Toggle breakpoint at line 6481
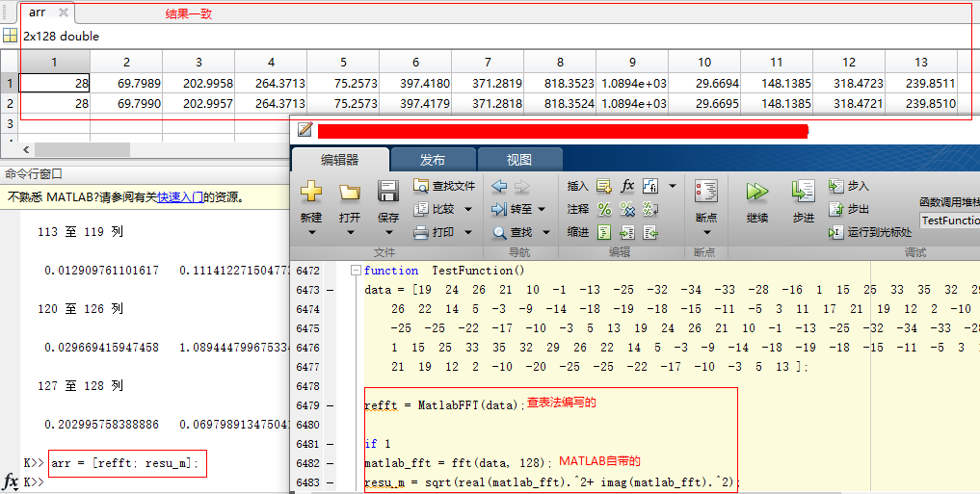The height and width of the screenshot is (494, 980). (330, 444)
